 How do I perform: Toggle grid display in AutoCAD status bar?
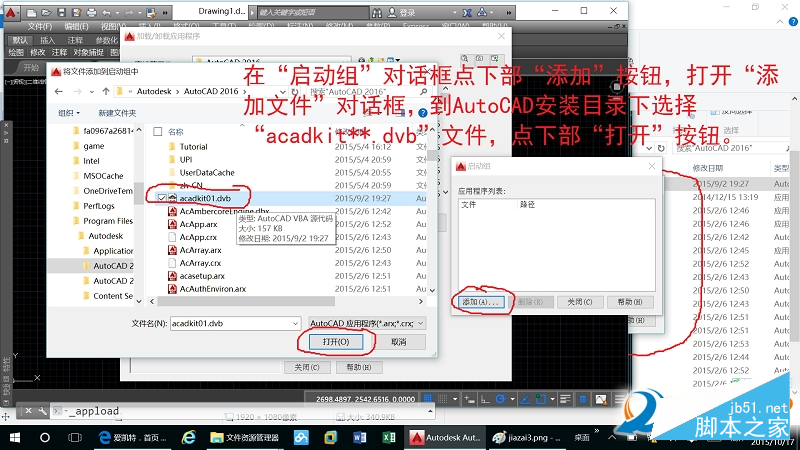point(428,399)
